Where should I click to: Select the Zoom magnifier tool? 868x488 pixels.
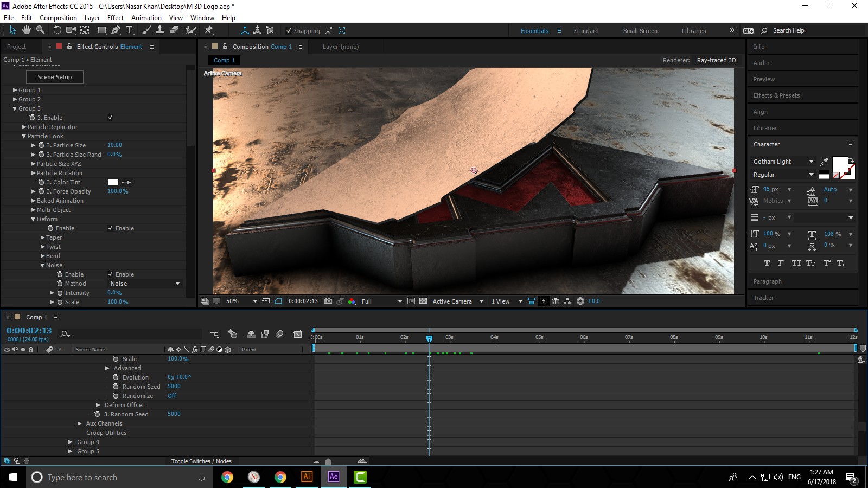pyautogui.click(x=40, y=30)
